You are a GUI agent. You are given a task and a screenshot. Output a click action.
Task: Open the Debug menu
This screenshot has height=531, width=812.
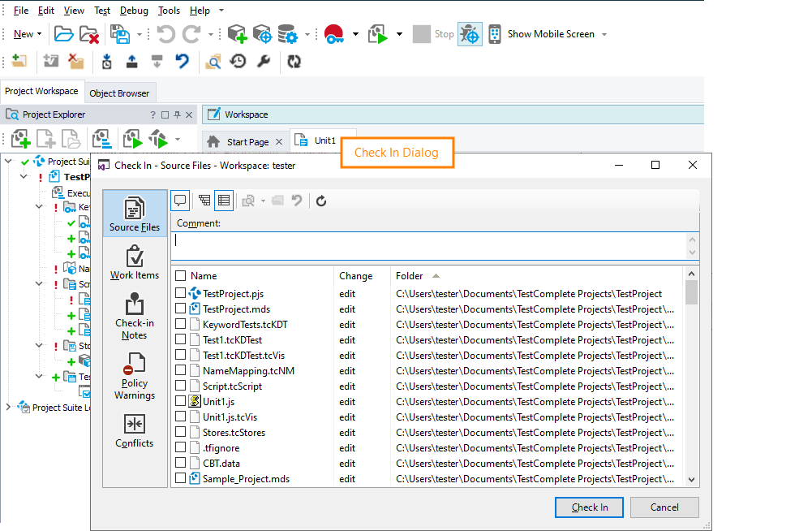(134, 11)
